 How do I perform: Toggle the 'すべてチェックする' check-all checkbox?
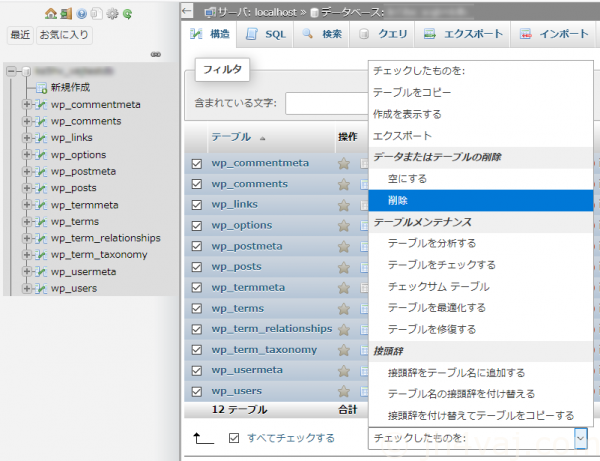click(234, 438)
